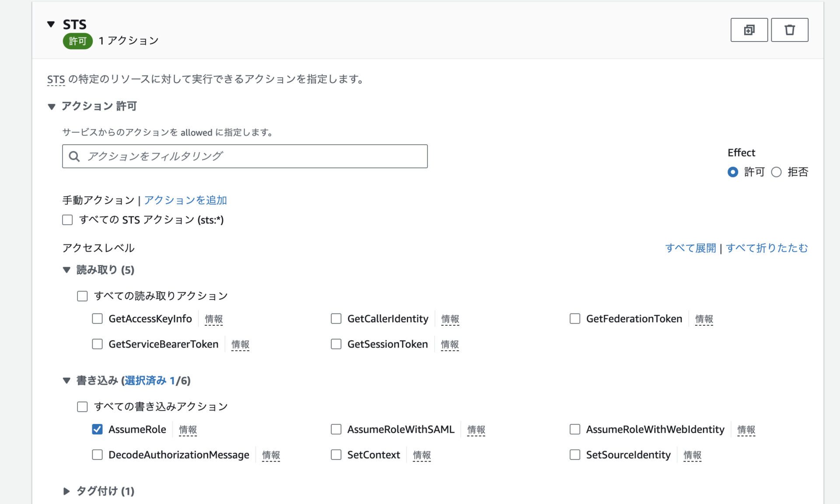Click the magnifier icon in action filter
This screenshot has height=504, width=840.
(x=74, y=156)
